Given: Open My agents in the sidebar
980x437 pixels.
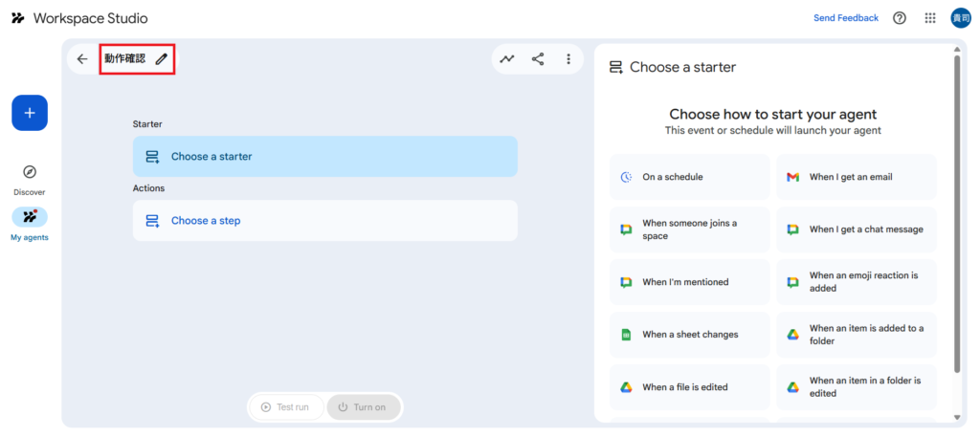Looking at the screenshot, I should [30, 223].
